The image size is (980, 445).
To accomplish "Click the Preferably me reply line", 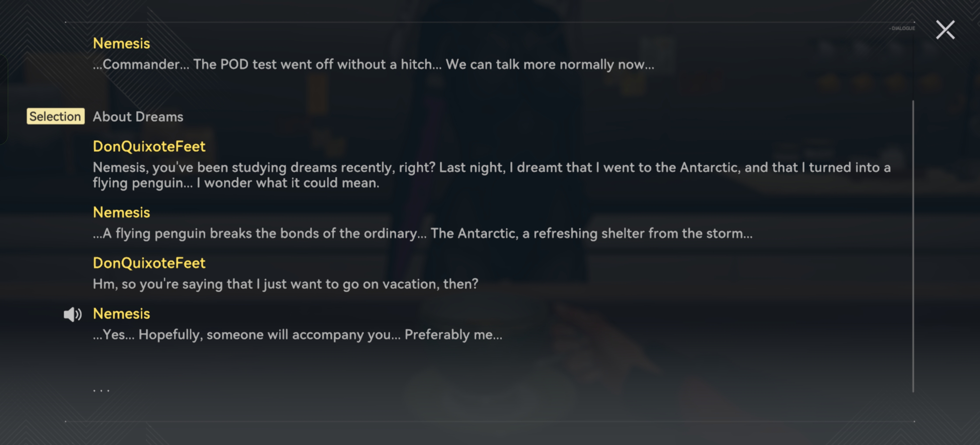I will [297, 335].
